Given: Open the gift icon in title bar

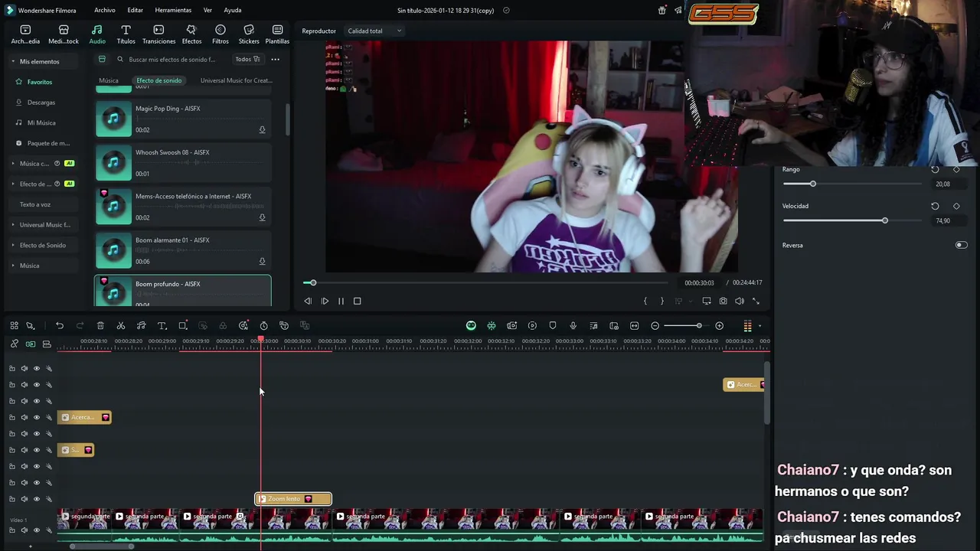Looking at the screenshot, I should [x=662, y=11].
